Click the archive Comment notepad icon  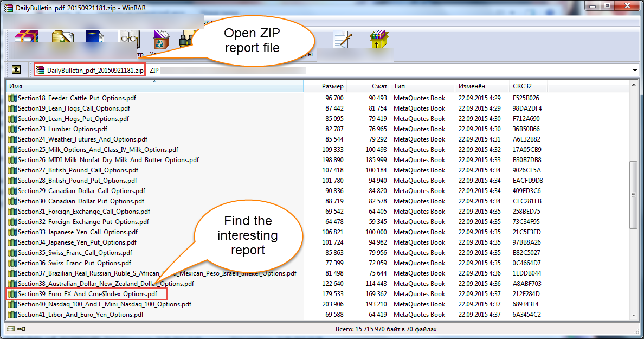point(342,39)
